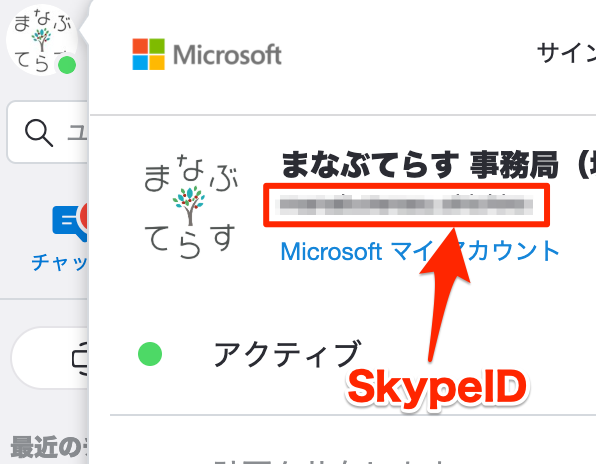Click the rounded button below chat tab
Screen dimensions: 596x464
tap(50, 358)
